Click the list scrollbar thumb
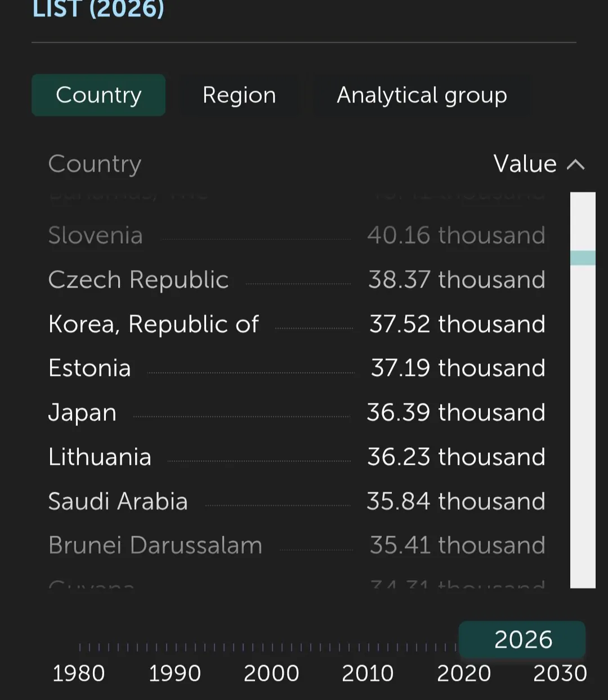This screenshot has height=700, width=608. [583, 258]
